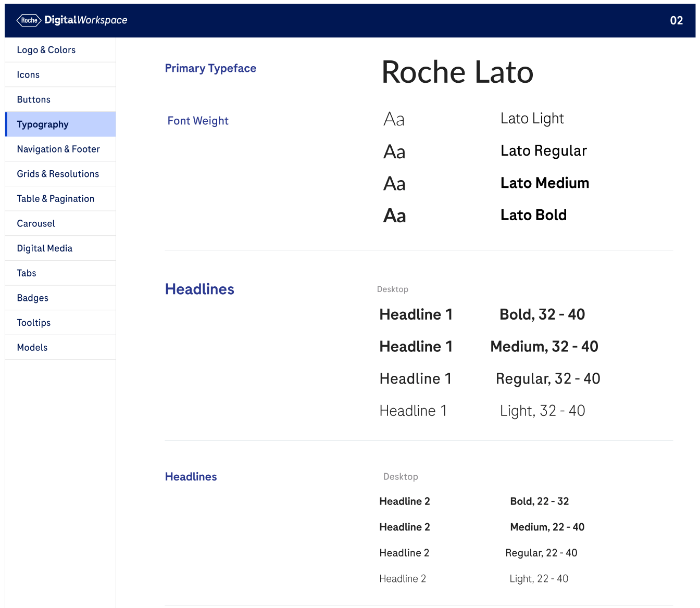This screenshot has height=608, width=700.
Task: Click the Digital Workspace title text
Action: [x=86, y=20]
